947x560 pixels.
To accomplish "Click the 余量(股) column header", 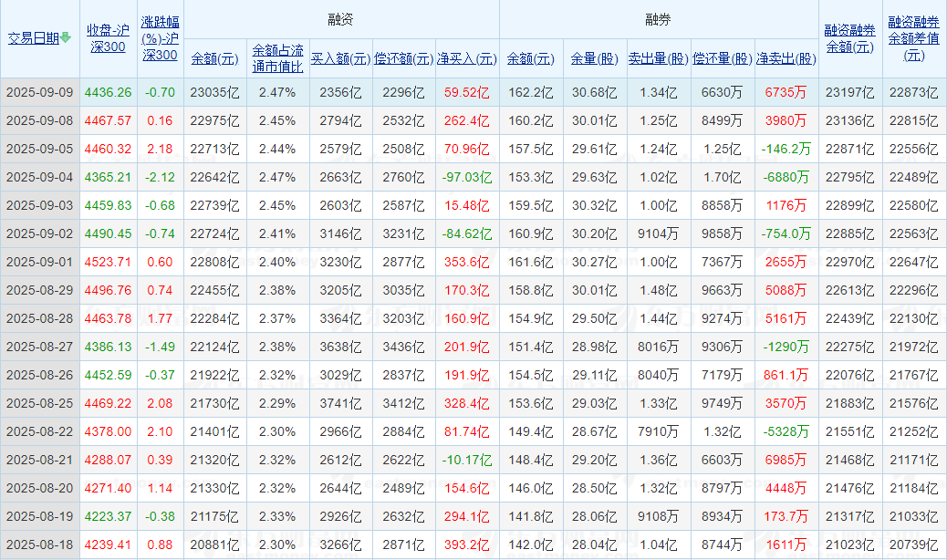I will tap(595, 58).
